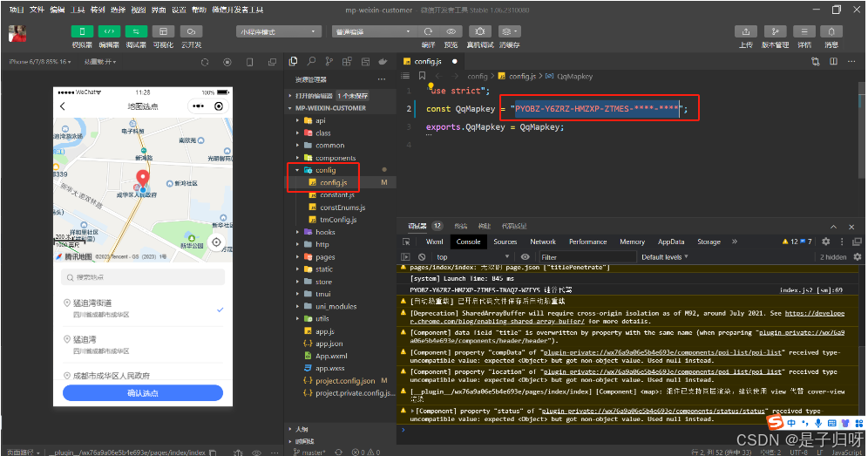Clear the console with the ban icon

point(422,257)
